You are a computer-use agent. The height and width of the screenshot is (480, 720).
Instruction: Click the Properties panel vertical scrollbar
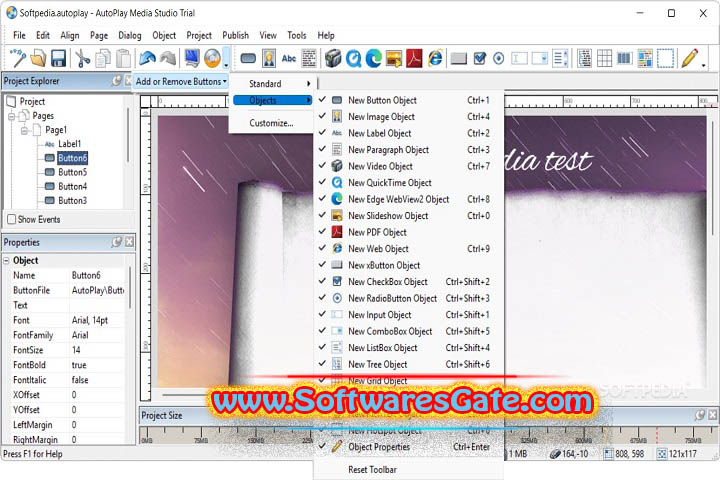pos(130,288)
